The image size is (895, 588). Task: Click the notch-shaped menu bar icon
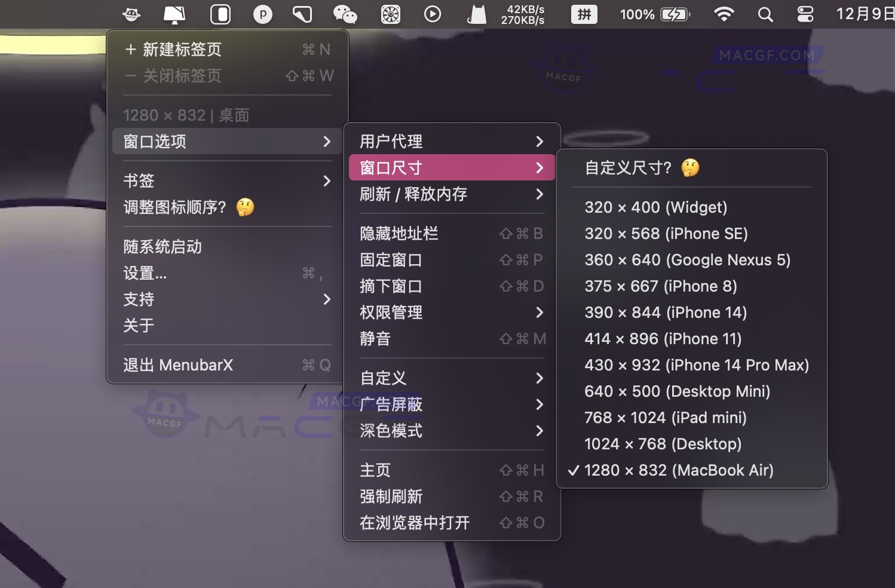point(220,14)
